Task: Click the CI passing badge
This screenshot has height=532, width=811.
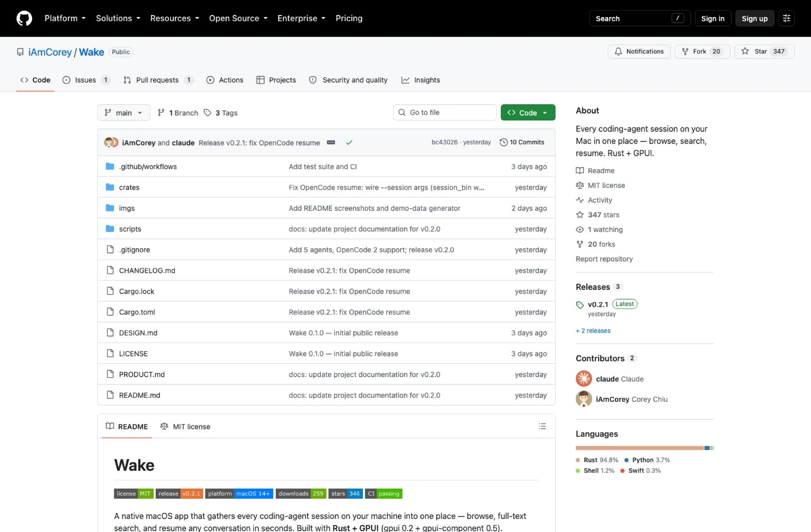Action: tap(384, 493)
